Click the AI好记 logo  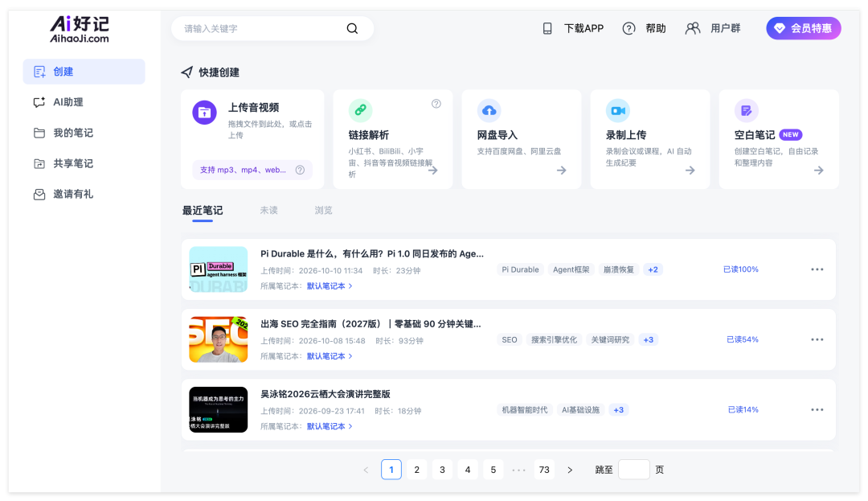(x=79, y=29)
